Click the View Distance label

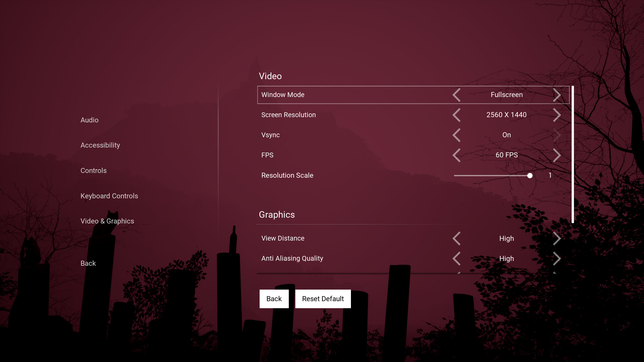point(283,238)
